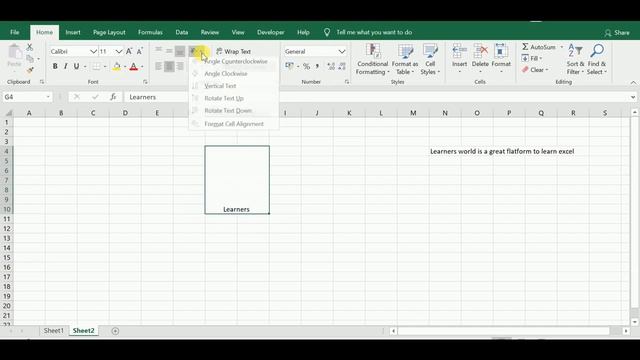Click the AutoSum button

click(x=539, y=47)
